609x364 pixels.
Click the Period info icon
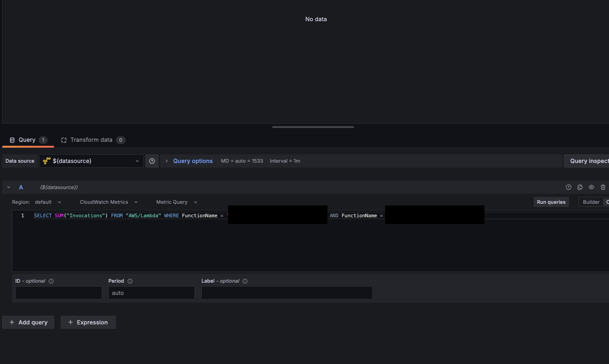(130, 281)
